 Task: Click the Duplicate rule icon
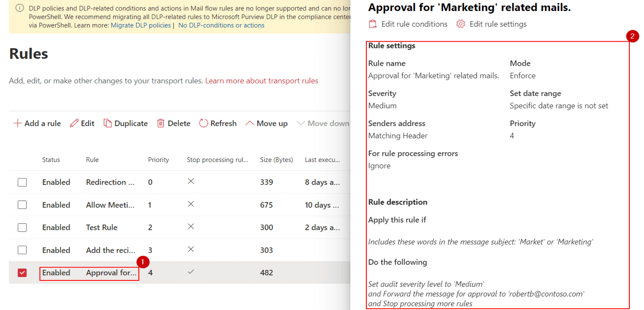pos(107,124)
